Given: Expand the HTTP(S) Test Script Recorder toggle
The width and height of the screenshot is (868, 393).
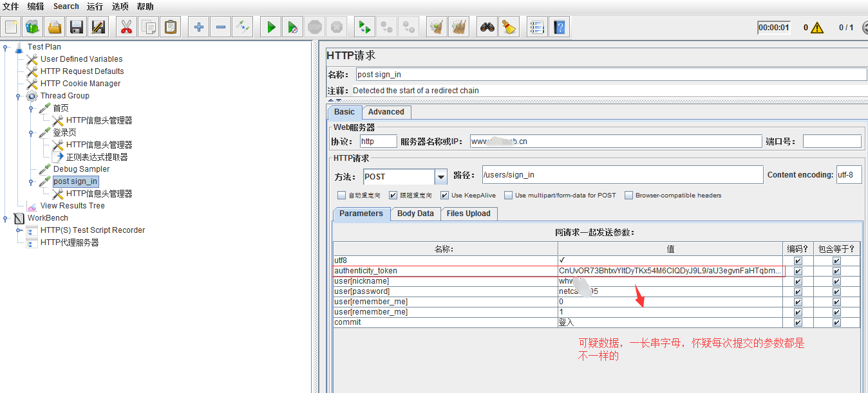Looking at the screenshot, I should pyautogui.click(x=18, y=230).
